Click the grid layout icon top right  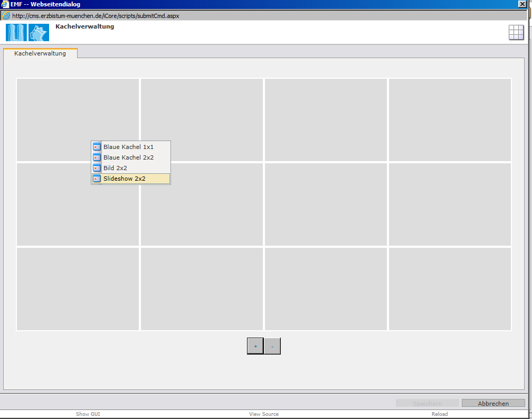[516, 32]
